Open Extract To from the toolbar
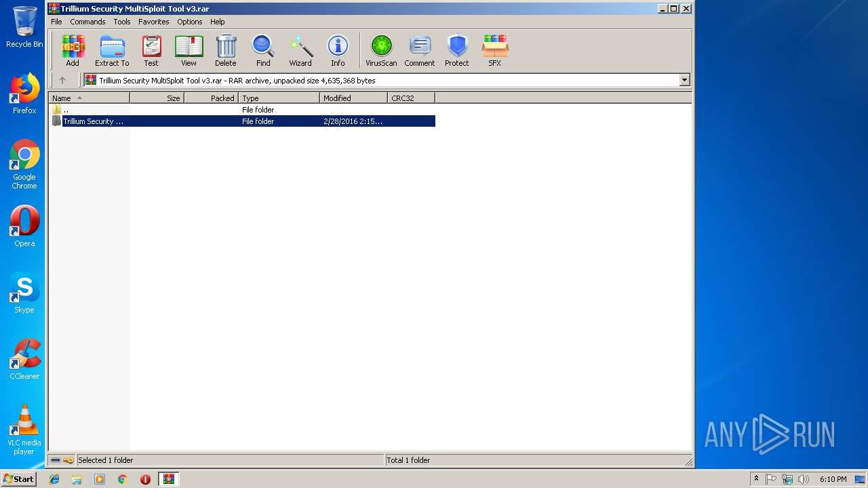The width and height of the screenshot is (868, 488). 112,51
